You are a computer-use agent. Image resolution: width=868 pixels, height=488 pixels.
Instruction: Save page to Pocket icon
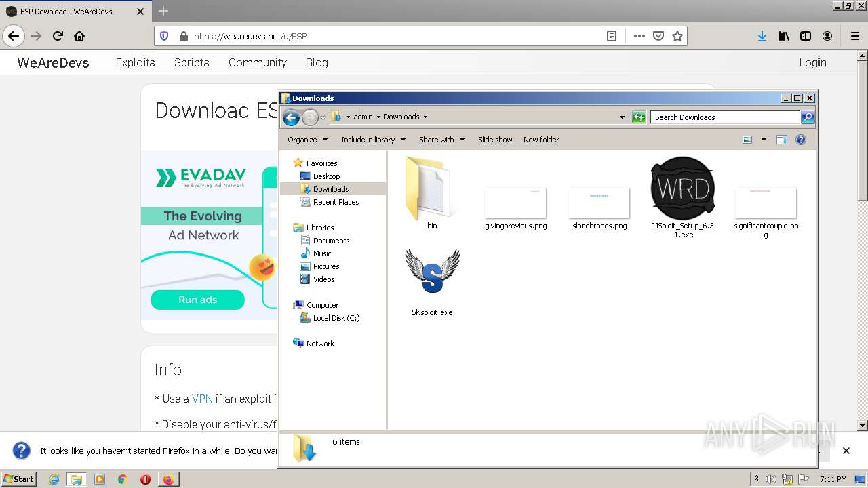pos(658,36)
